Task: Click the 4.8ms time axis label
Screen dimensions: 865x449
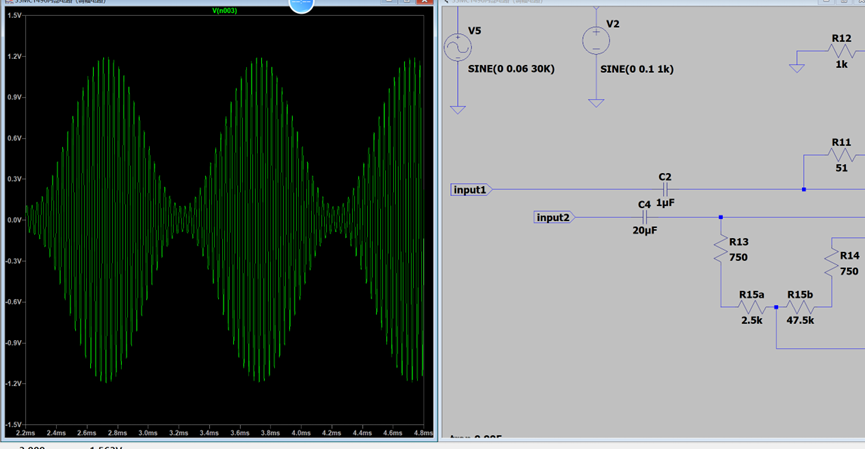Action: click(x=423, y=433)
